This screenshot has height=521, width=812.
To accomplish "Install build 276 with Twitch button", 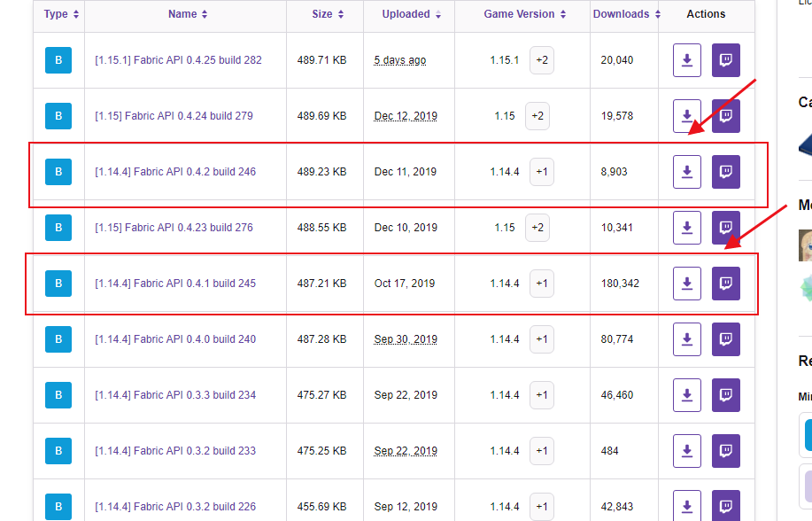I will [725, 228].
